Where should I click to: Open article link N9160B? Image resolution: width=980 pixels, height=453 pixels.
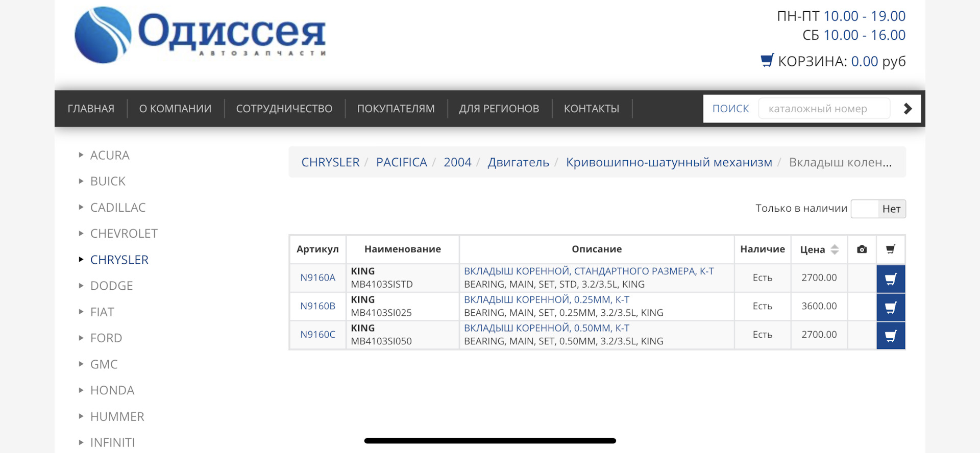point(317,307)
